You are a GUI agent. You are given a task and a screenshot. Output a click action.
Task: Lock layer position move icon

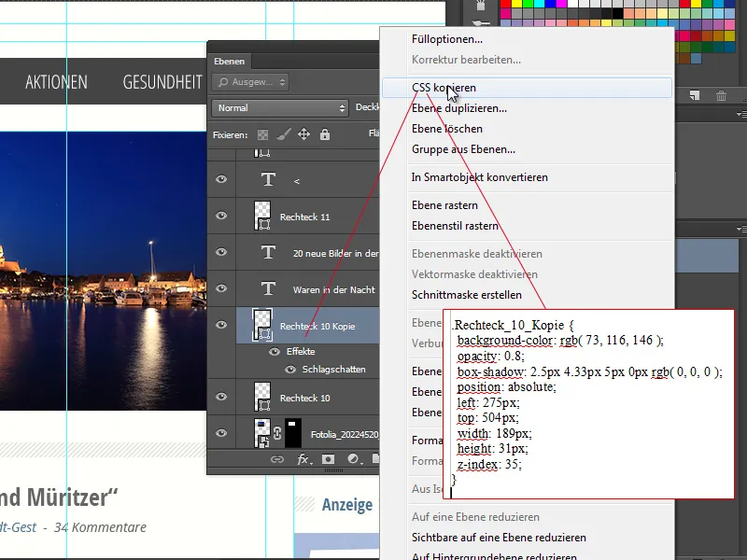tap(304, 134)
